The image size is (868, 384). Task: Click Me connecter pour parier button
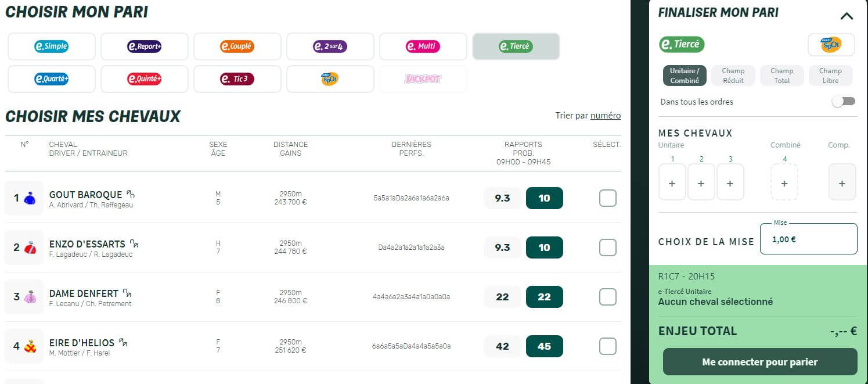759,362
